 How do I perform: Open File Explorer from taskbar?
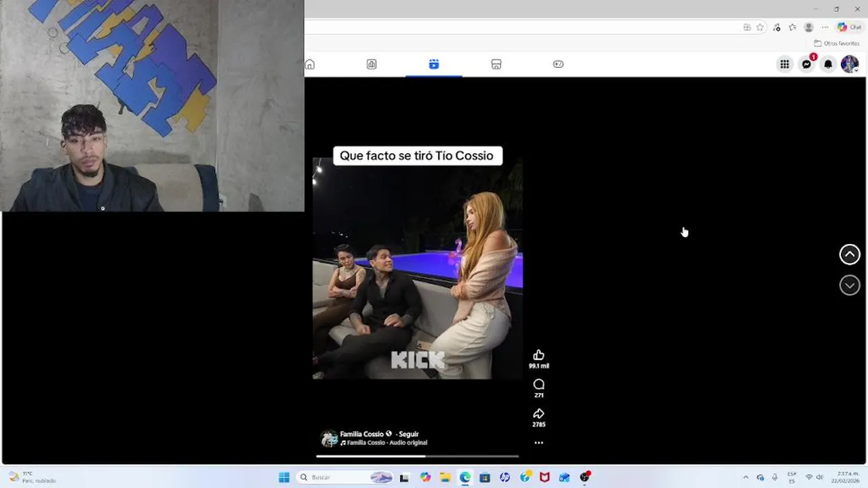click(445, 477)
